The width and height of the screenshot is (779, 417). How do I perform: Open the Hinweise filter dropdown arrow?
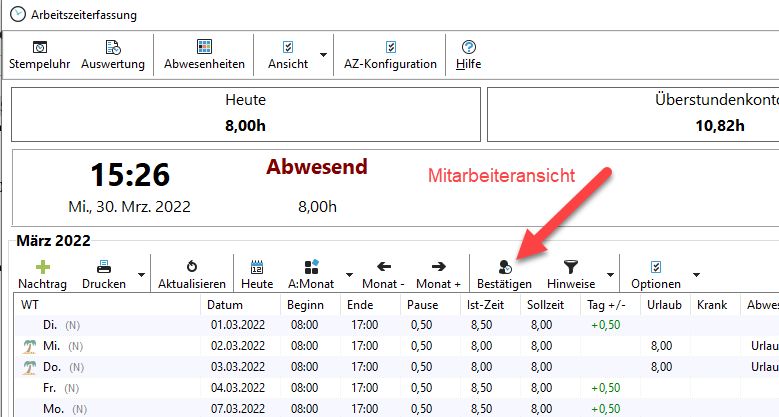[x=606, y=274]
